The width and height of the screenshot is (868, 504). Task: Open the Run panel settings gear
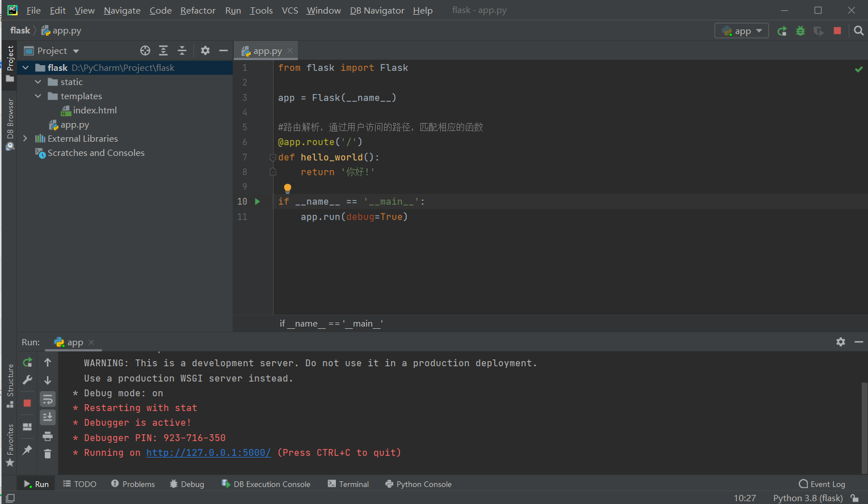[x=840, y=342]
